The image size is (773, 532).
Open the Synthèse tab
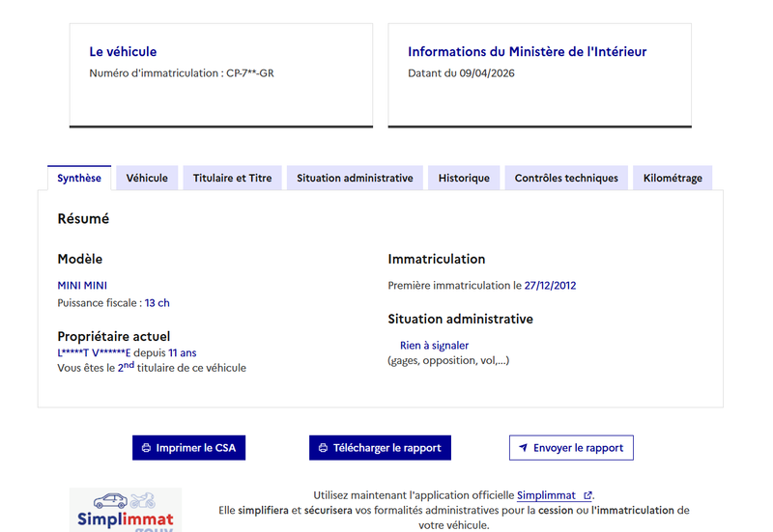[x=79, y=178]
